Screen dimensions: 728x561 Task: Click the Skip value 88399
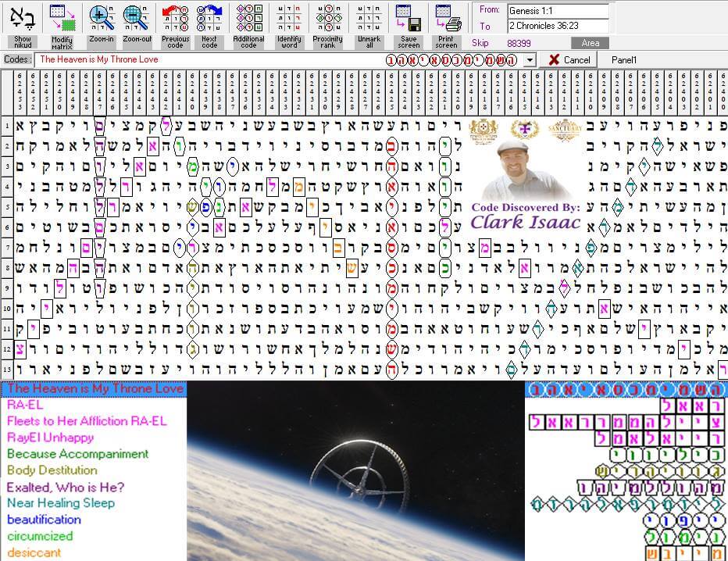pos(519,43)
